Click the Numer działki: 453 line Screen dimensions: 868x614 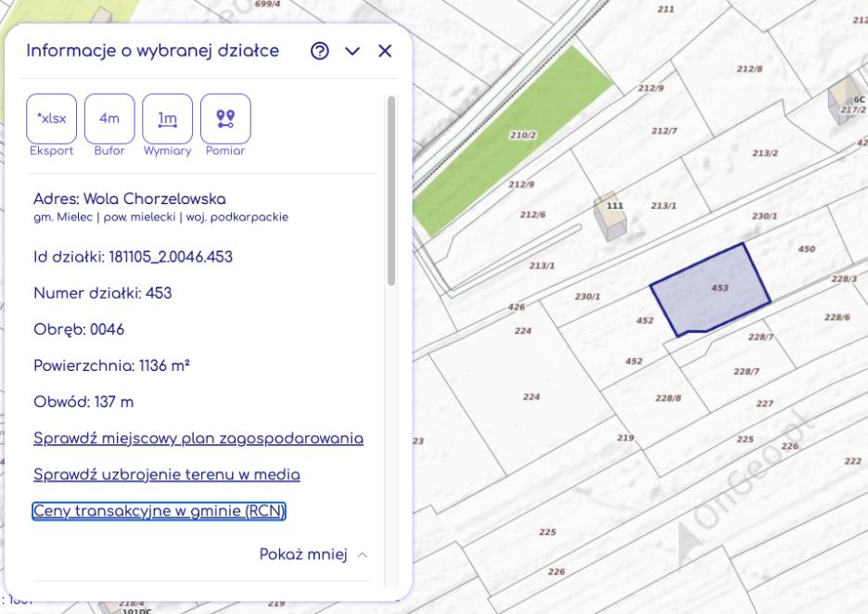click(102, 293)
